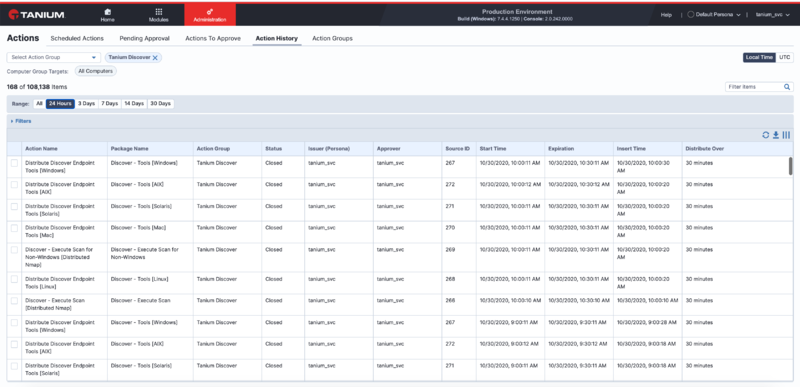Check the first Distribute Discover Endpoint Tools [Windows] row

(14, 163)
